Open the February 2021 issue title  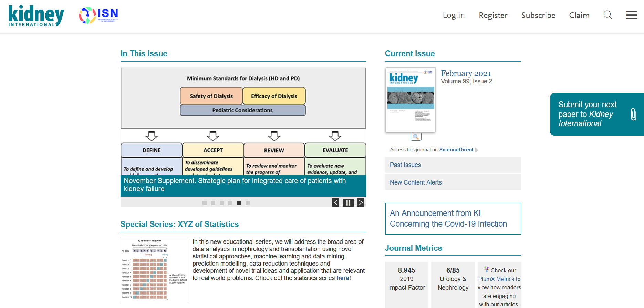click(466, 73)
